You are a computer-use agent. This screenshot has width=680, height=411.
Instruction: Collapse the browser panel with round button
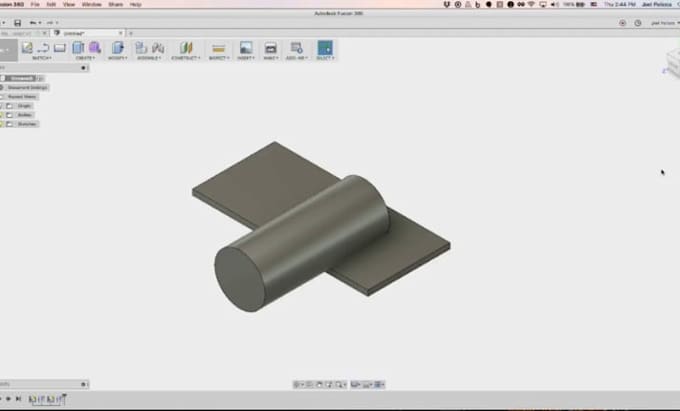[83, 68]
